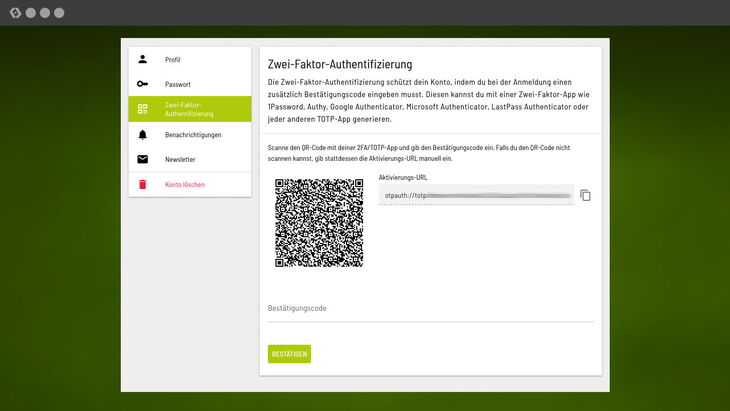The width and height of the screenshot is (730, 411).
Task: Focus the Bestätigungscode input field
Action: coord(430,309)
